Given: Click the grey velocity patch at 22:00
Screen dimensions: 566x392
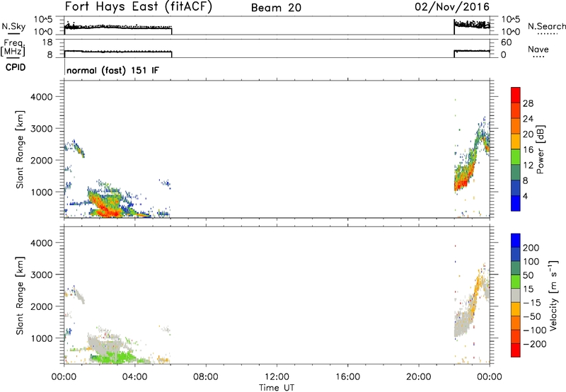Looking at the screenshot, I should pyautogui.click(x=461, y=326).
